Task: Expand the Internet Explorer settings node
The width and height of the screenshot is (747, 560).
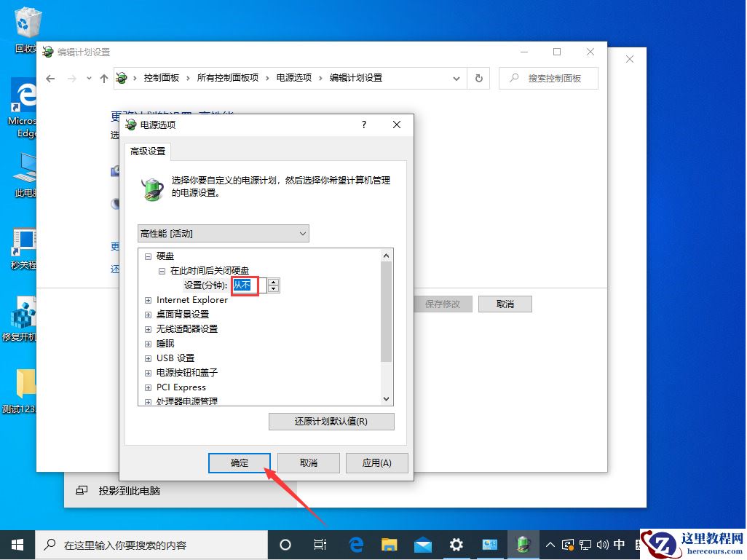Action: 149,299
